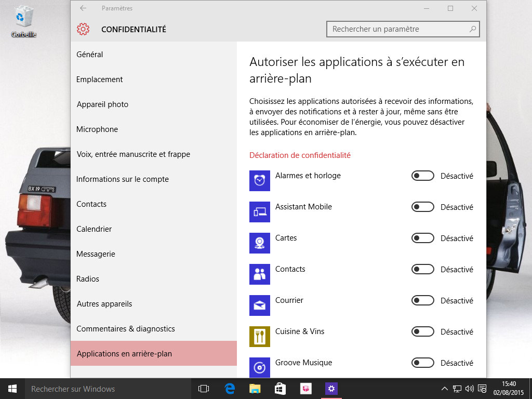Show hidden system tray icons chevron
This screenshot has width=532, height=399.
[444, 389]
